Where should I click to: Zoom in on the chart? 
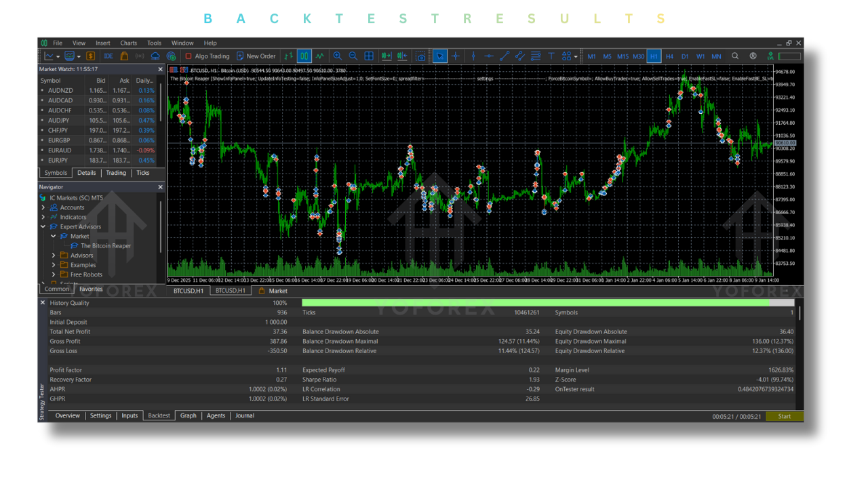tap(338, 56)
